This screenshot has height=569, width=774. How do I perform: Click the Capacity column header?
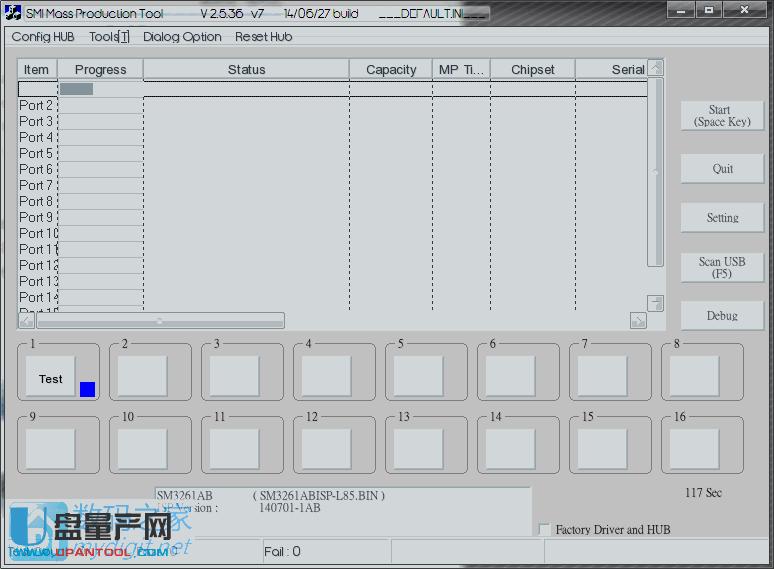pos(391,70)
